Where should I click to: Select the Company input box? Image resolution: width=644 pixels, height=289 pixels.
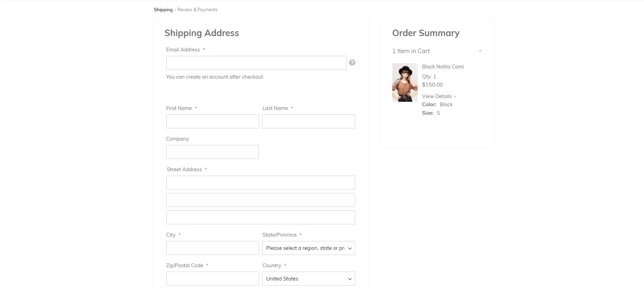(x=212, y=152)
